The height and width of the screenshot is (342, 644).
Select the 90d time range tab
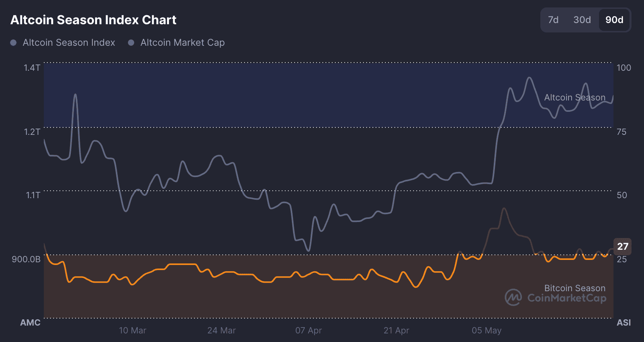(614, 20)
